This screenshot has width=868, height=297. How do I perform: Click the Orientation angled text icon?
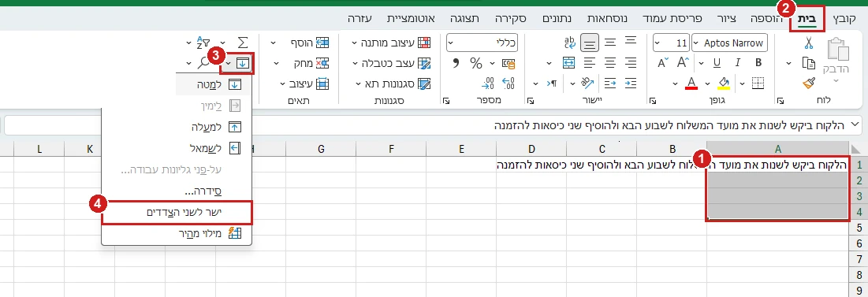point(587,83)
